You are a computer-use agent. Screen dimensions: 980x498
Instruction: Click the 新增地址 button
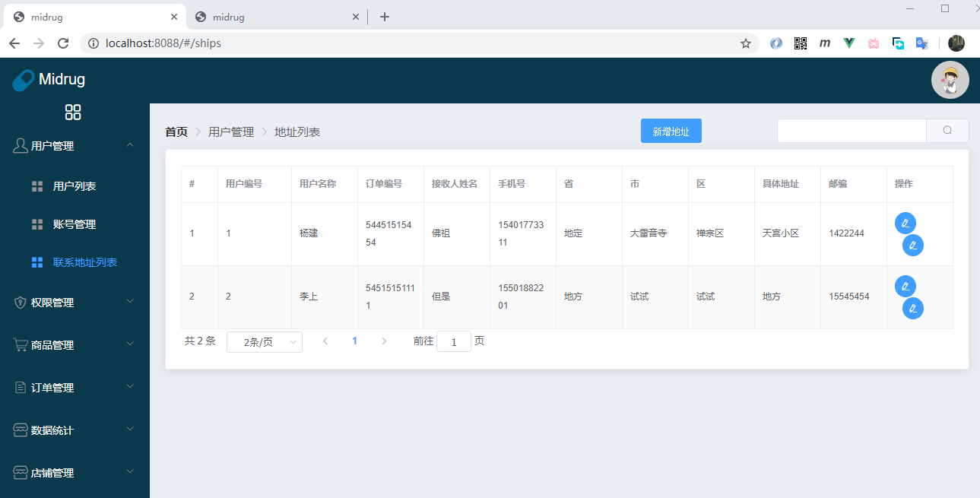click(x=671, y=130)
